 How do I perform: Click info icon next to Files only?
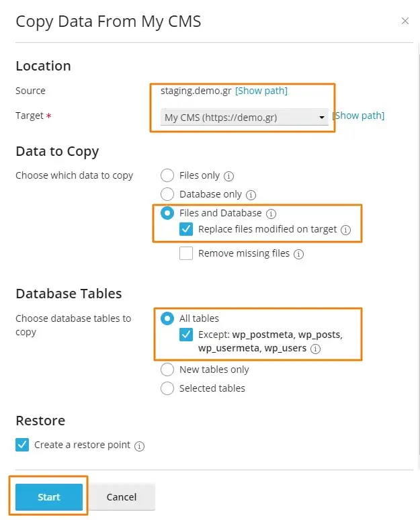coord(228,176)
